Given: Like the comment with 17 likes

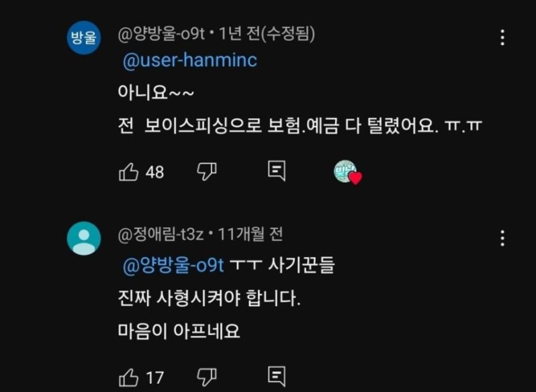Looking at the screenshot, I should pos(129,377).
